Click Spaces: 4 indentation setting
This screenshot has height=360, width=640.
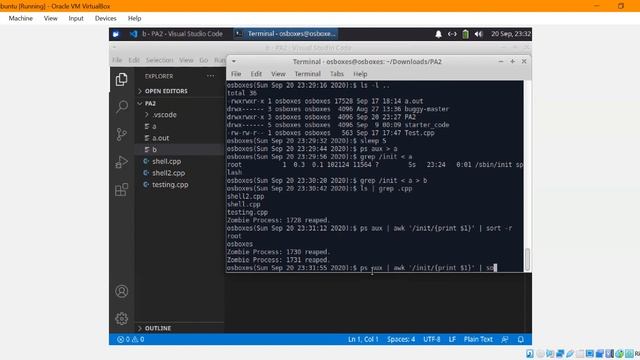click(401, 339)
